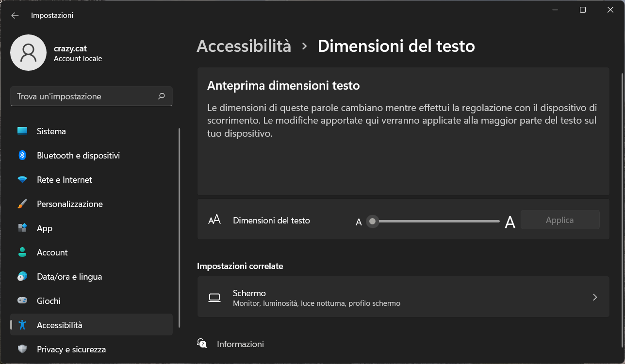
Task: Click the Schermo laptop icon
Action: click(214, 297)
